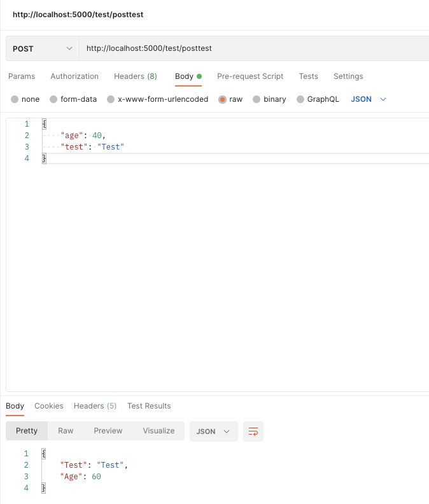The width and height of the screenshot is (429, 504).
Task: Click the closing brace in response body
Action: tap(44, 488)
